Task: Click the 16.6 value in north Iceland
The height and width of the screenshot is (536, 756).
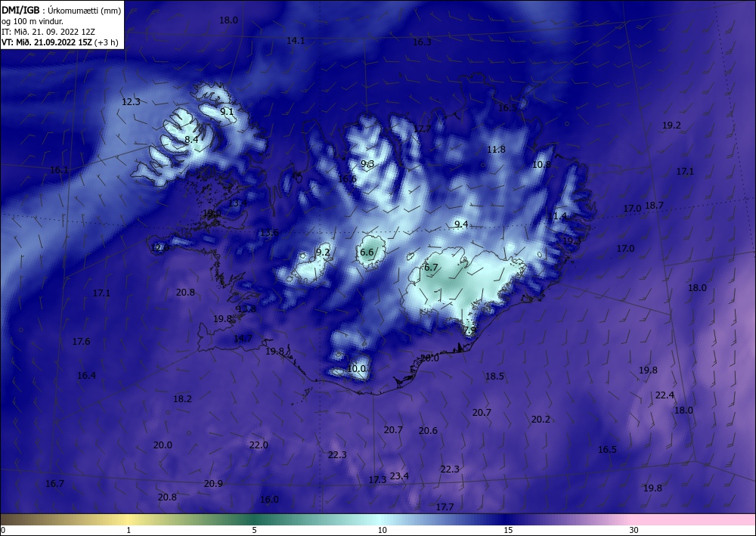Action: (x=347, y=179)
